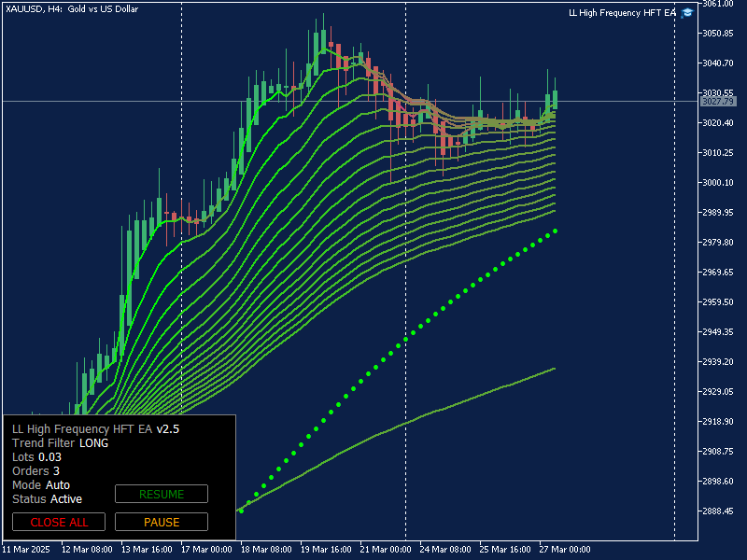Click the 25 Mar 16:00 time label

click(505, 549)
